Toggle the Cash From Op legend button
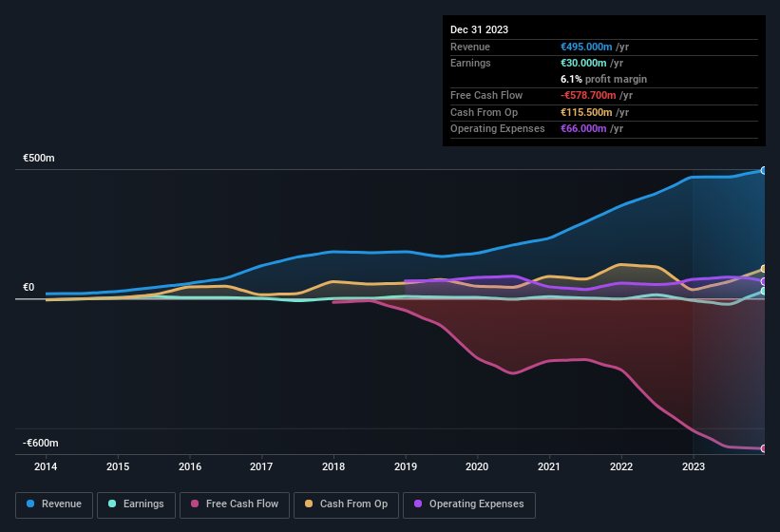Image resolution: width=780 pixels, height=532 pixels. coord(346,504)
